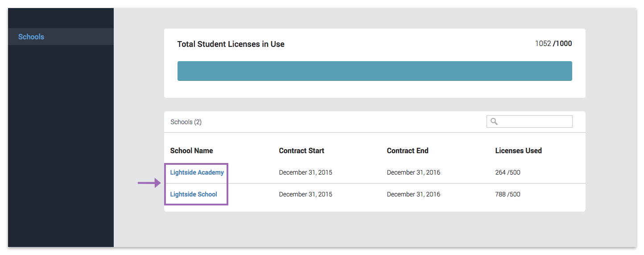Click Lightside School's December 31, 2015 start date

(x=305, y=194)
